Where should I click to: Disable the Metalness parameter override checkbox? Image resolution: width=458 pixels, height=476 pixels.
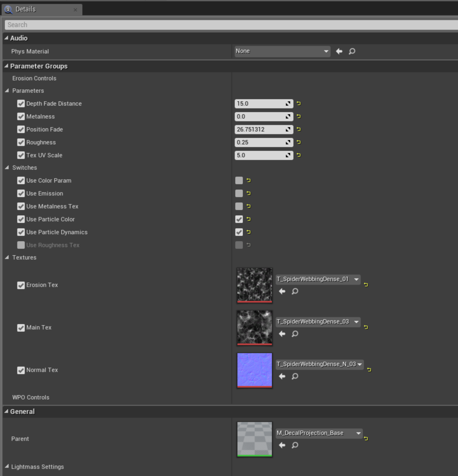point(21,117)
